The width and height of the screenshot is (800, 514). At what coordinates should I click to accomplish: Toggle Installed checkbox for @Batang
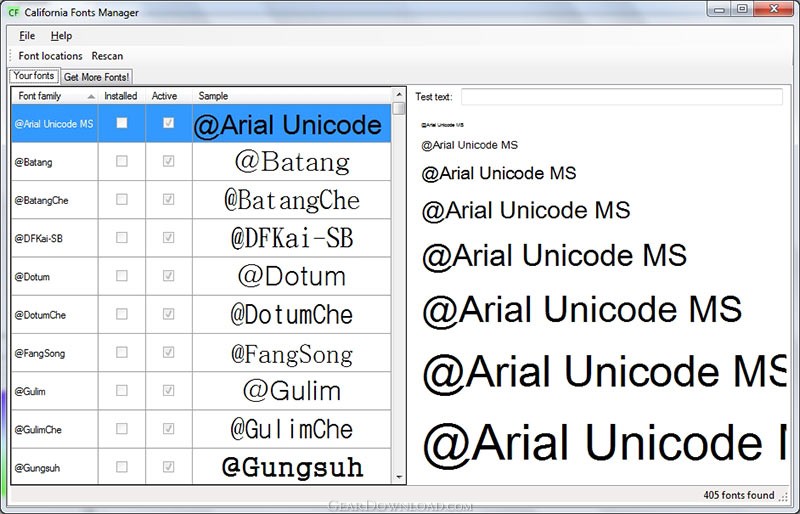[x=121, y=161]
